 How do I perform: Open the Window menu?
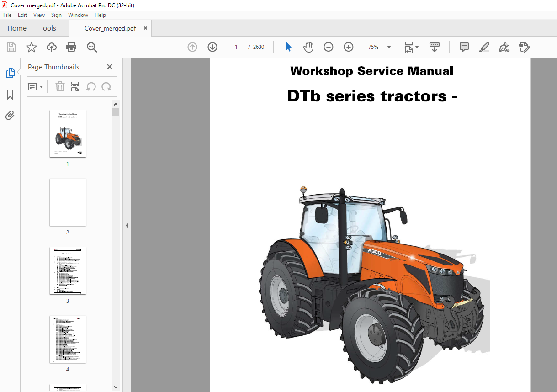point(78,15)
